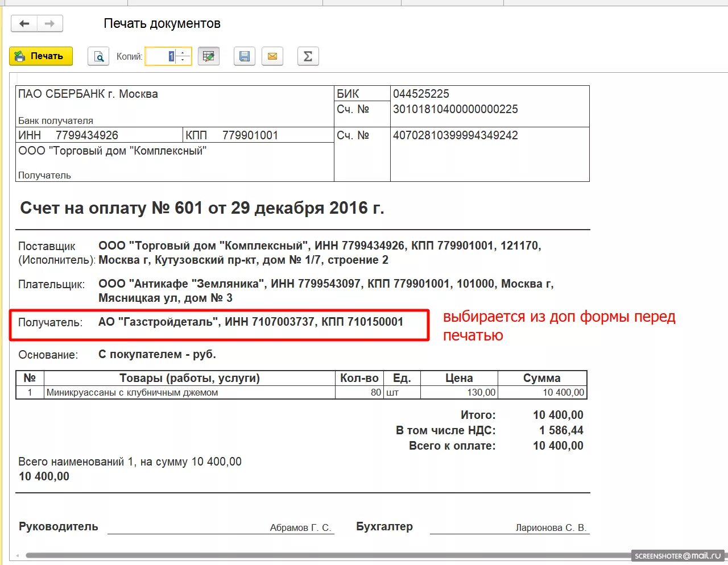
Task: Decrease copies with the down stepper arrow
Action: 183,60
